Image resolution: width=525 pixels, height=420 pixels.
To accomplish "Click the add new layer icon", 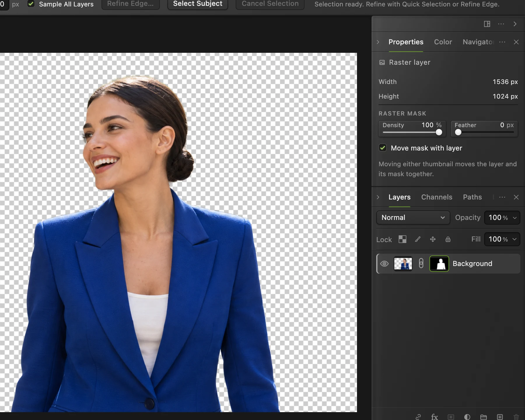I will point(500,417).
